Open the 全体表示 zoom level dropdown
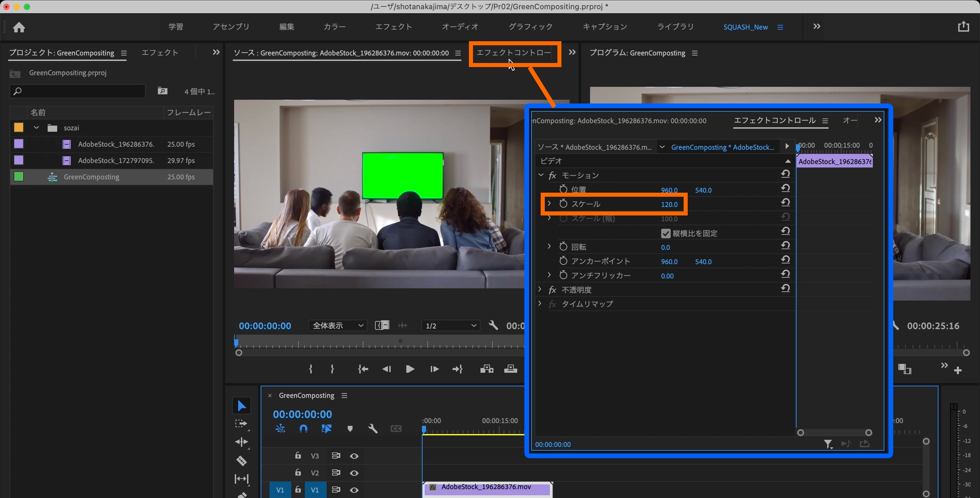 [338, 326]
